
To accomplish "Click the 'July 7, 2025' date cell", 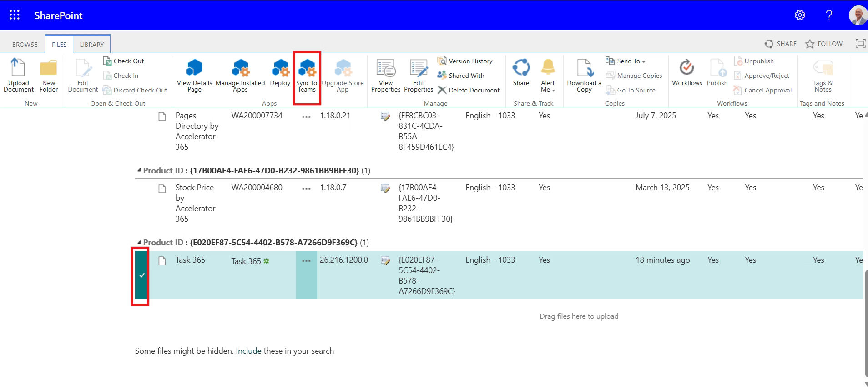I will [x=656, y=116].
